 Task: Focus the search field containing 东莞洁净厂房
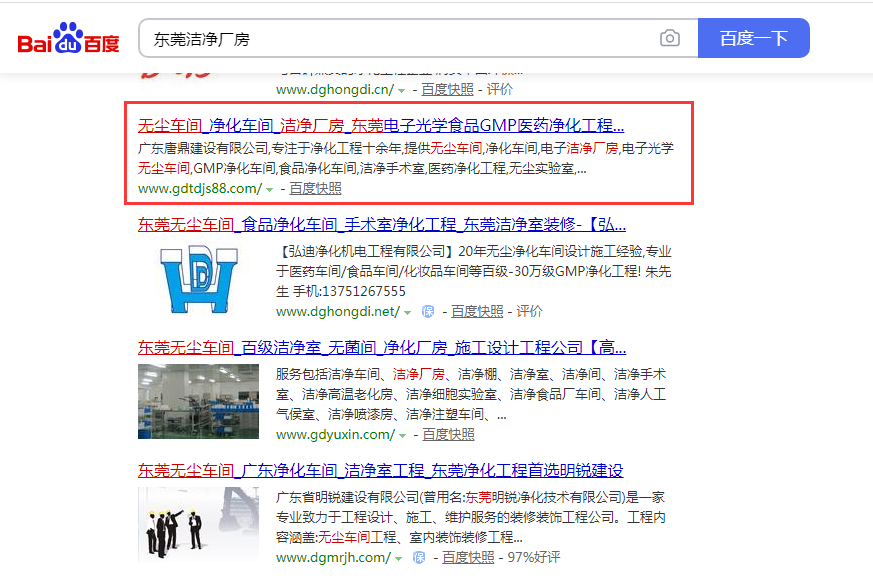click(400, 39)
